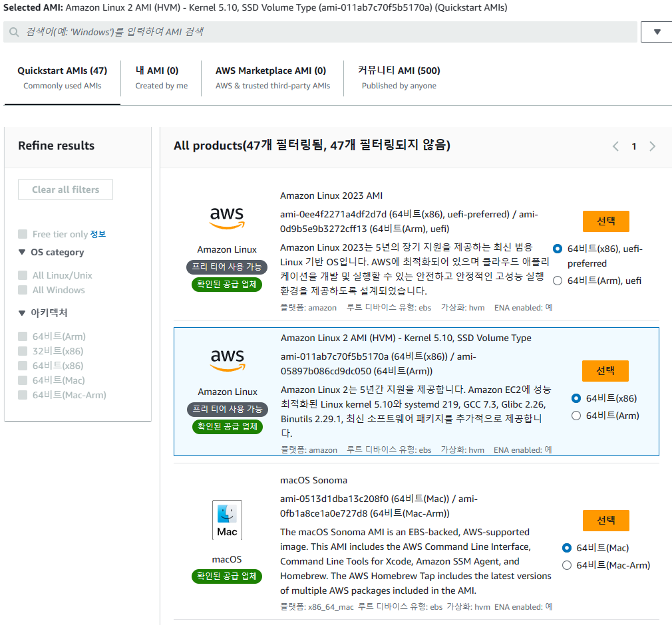Collapse the 아키텍처 filter section
The image size is (672, 625).
coord(22,312)
